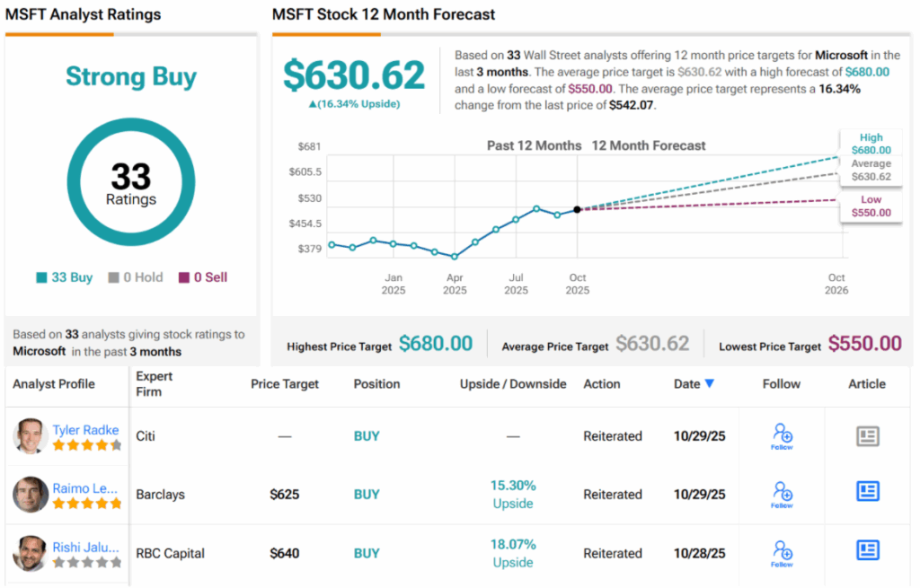Open the article icon in Citi row
Screen dimensions: 920x588
pos(867,436)
